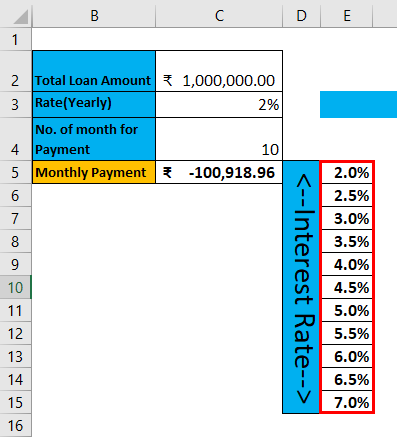Click the 6.0% interest rate cell
Screen dimensions: 397x437
pyautogui.click(x=347, y=356)
